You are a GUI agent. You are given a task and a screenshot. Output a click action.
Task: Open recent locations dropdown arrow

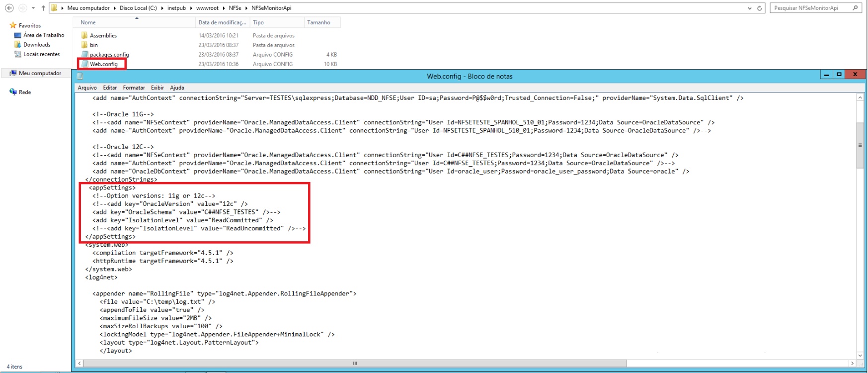tap(33, 8)
